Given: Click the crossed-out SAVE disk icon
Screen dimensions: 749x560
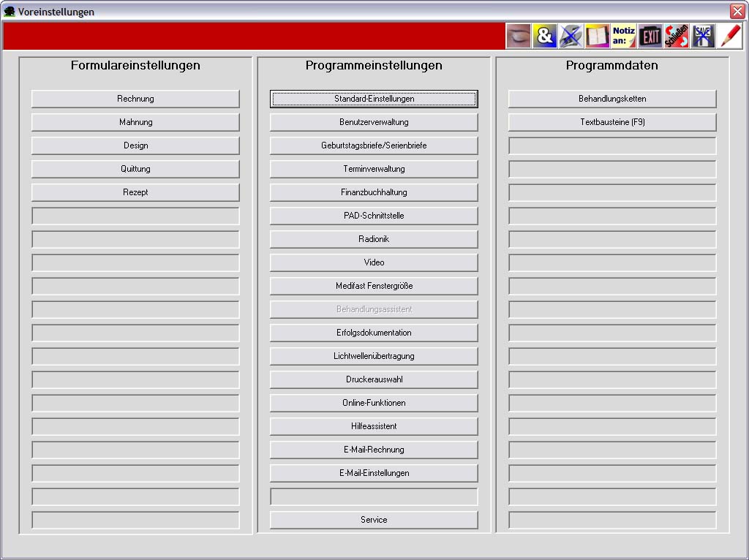Looking at the screenshot, I should coord(703,36).
